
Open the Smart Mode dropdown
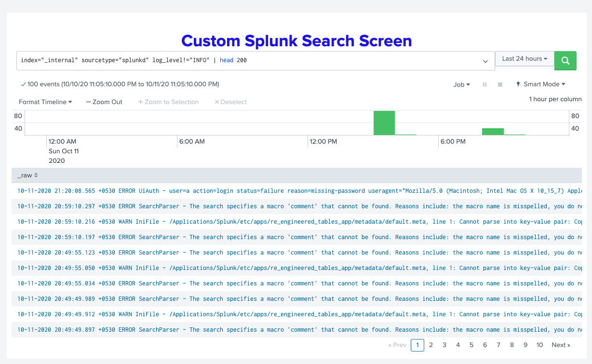point(540,84)
